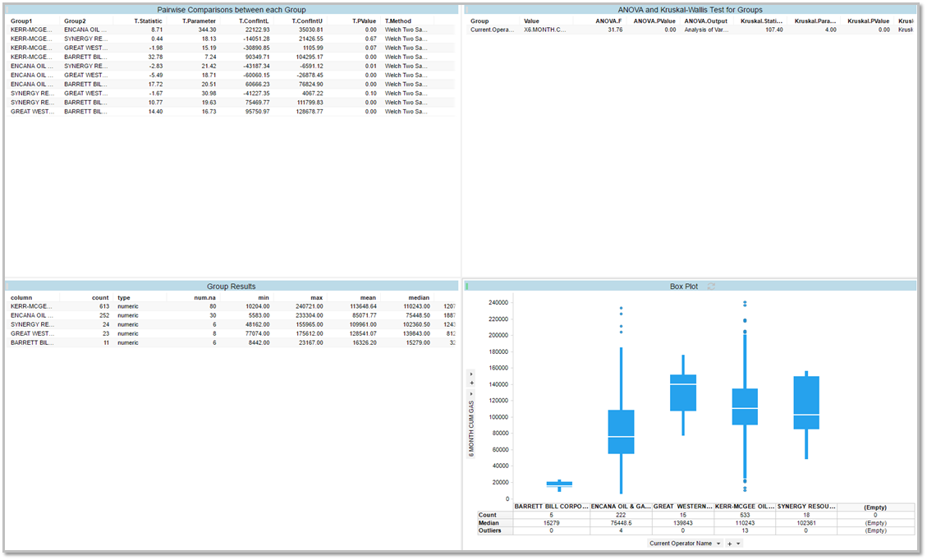Select the T.Statistic value 32.78
Viewport: 927px width, 560px height.
tap(155, 57)
